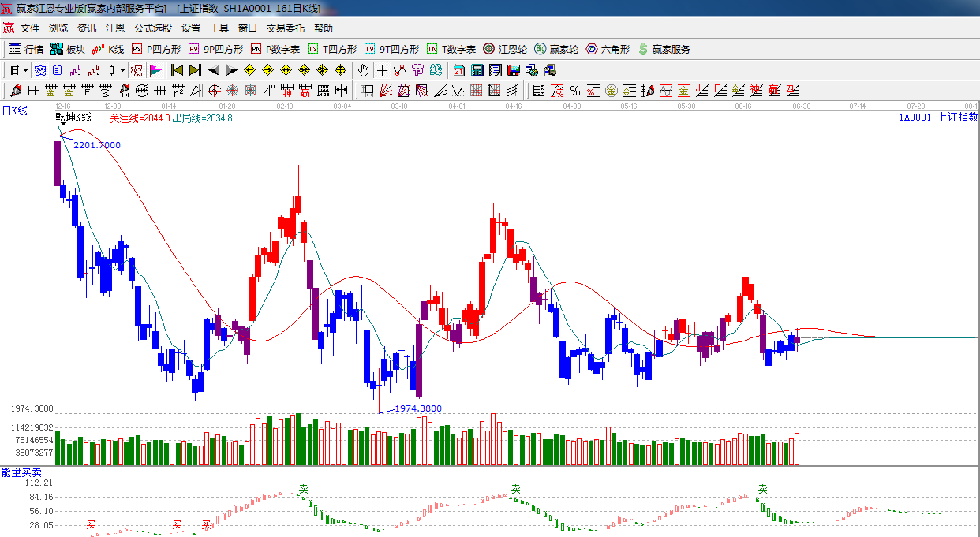Open the 交易委托 menu

(285, 28)
